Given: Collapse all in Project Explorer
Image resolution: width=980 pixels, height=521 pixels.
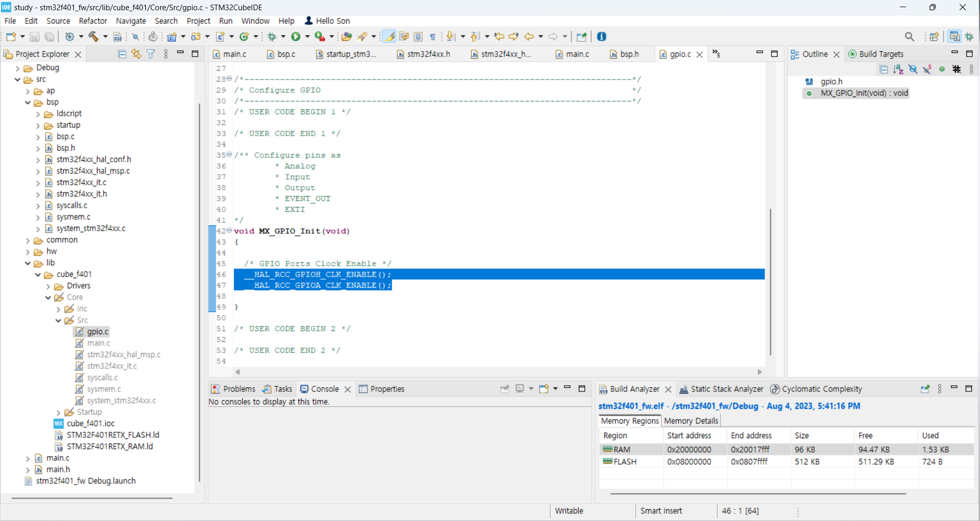Looking at the screenshot, I should pos(122,54).
